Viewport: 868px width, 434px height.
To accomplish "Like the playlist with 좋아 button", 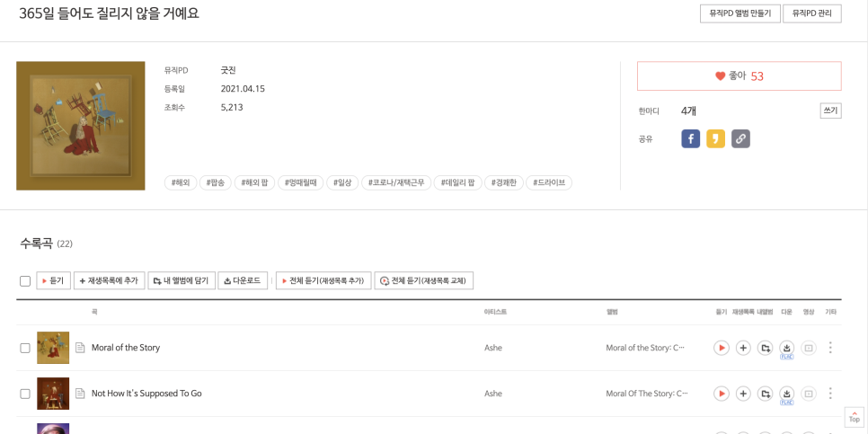I will click(x=740, y=76).
